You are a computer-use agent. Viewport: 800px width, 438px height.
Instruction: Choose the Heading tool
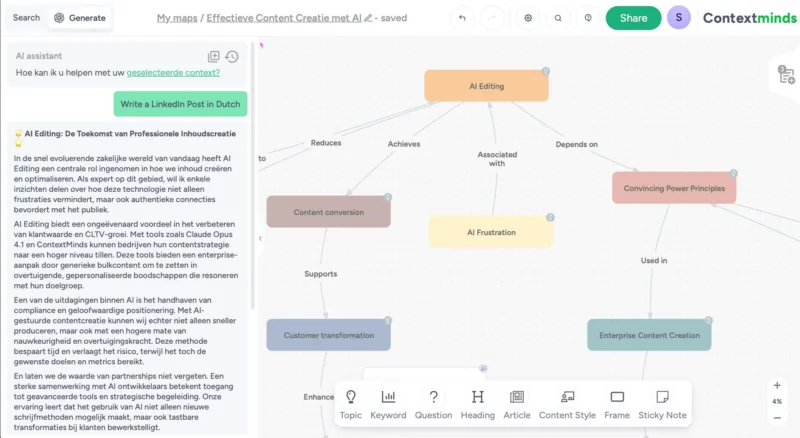pyautogui.click(x=477, y=403)
